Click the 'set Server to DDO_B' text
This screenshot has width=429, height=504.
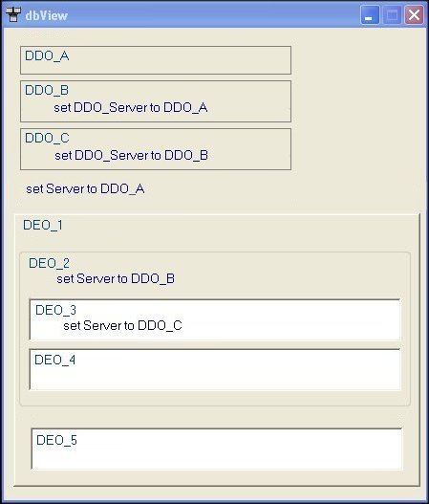(x=116, y=278)
